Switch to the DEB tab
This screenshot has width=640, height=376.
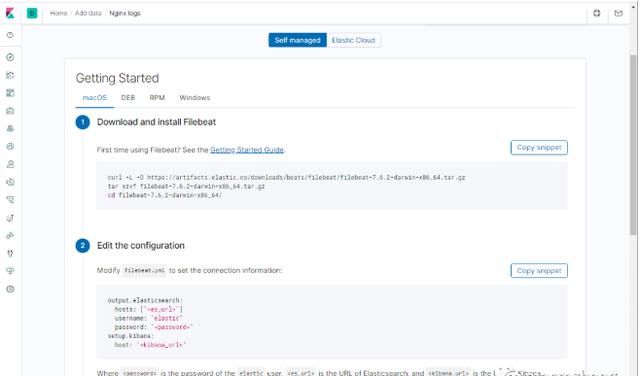point(128,98)
